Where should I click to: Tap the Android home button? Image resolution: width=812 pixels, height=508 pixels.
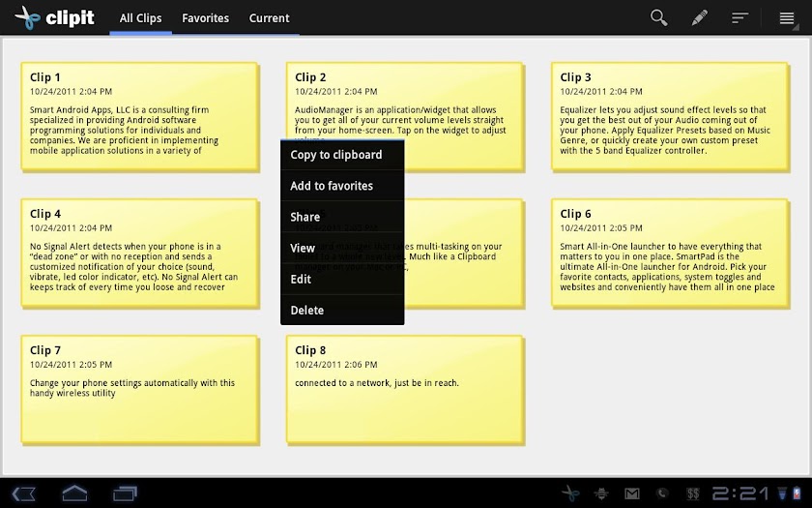[x=74, y=493]
